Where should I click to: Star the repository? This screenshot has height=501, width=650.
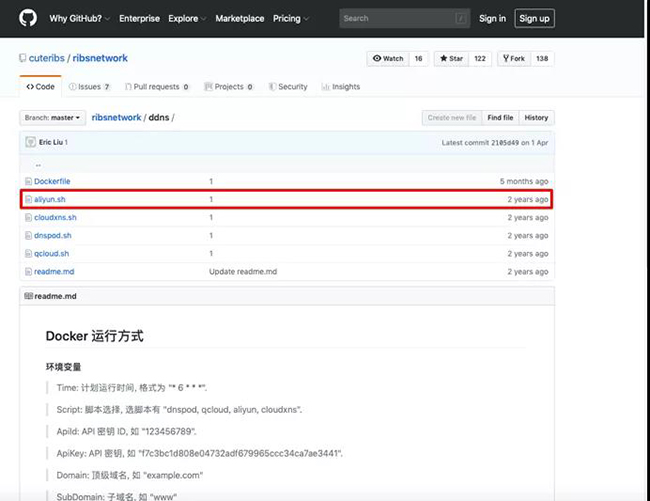451,58
